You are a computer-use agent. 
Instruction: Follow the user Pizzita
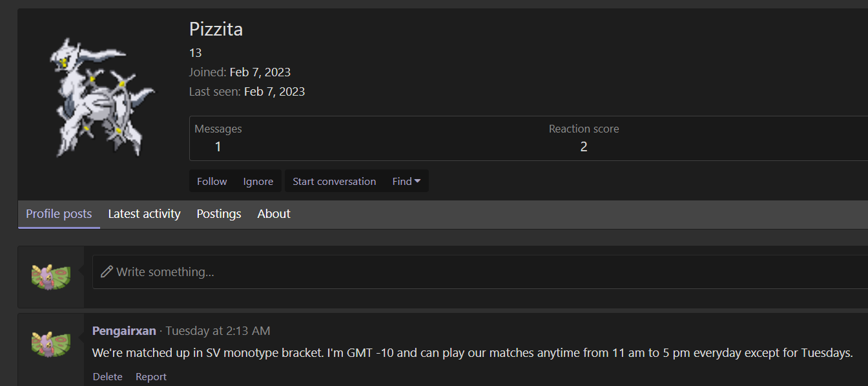coord(212,182)
